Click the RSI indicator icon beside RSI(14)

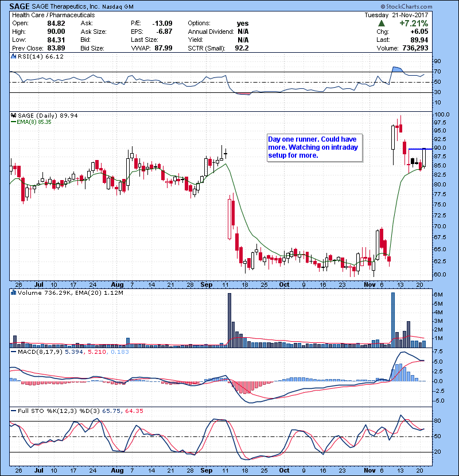(13, 56)
